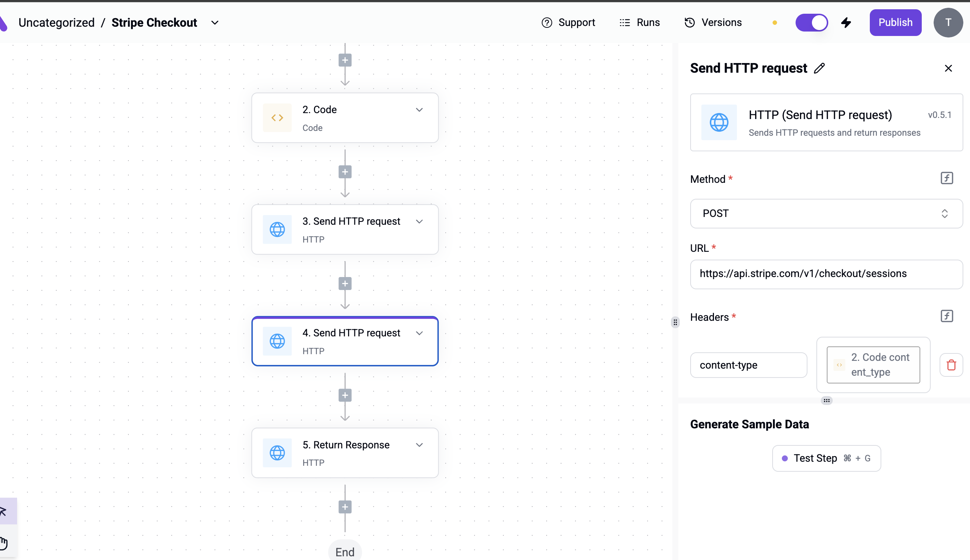Image resolution: width=970 pixels, height=560 pixels.
Task: Close the Send HTTP request panel
Action: 948,68
